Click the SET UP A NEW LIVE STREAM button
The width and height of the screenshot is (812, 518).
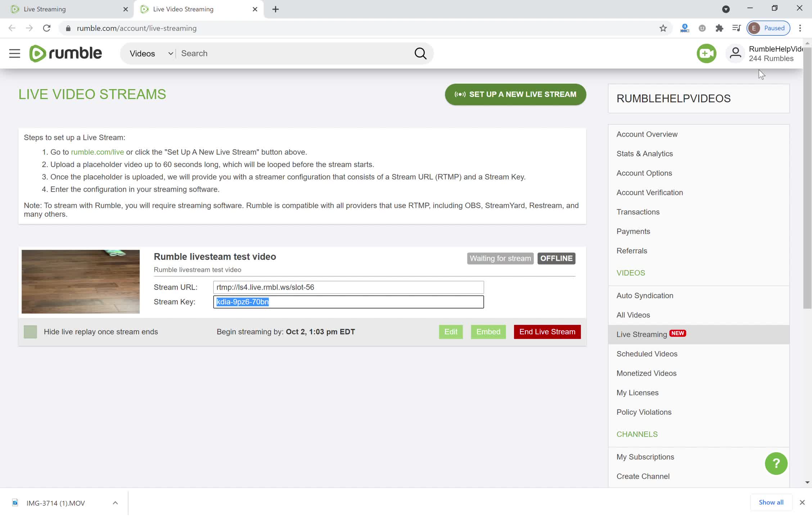516,94
